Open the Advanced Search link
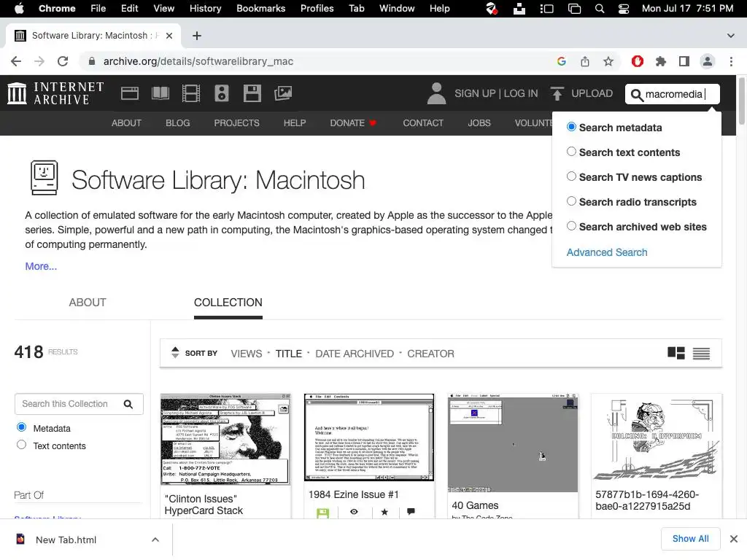747x560 pixels. point(606,252)
